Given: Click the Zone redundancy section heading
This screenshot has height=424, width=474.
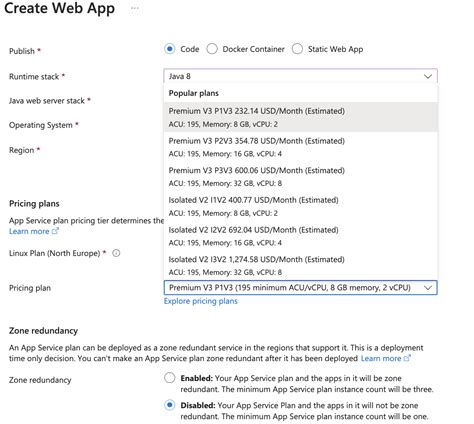Looking at the screenshot, I should coord(43,331).
